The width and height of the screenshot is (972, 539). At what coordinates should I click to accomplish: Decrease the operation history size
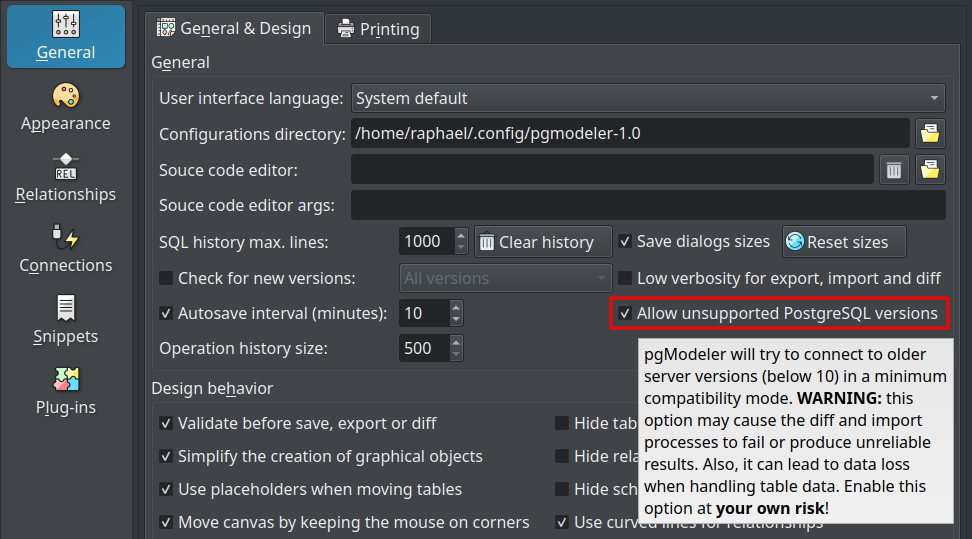[x=456, y=355]
